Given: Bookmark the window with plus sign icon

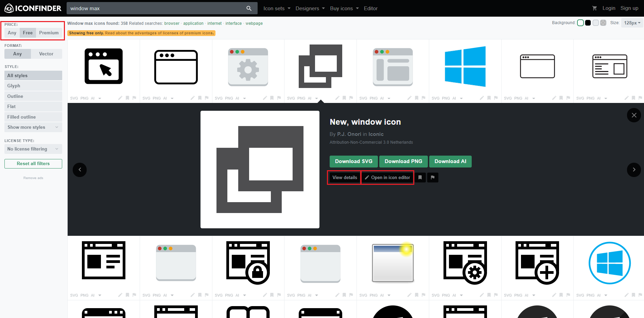Looking at the screenshot, I should [x=561, y=295].
